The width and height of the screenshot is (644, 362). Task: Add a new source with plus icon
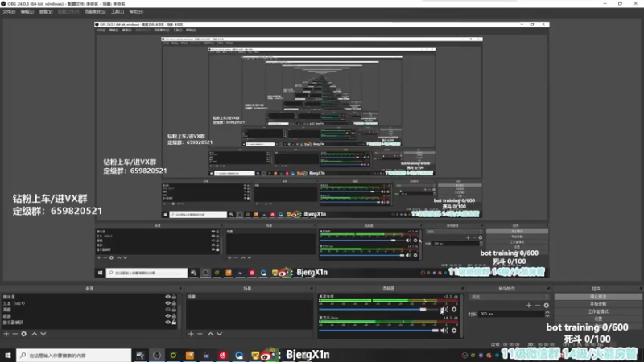tap(6, 334)
